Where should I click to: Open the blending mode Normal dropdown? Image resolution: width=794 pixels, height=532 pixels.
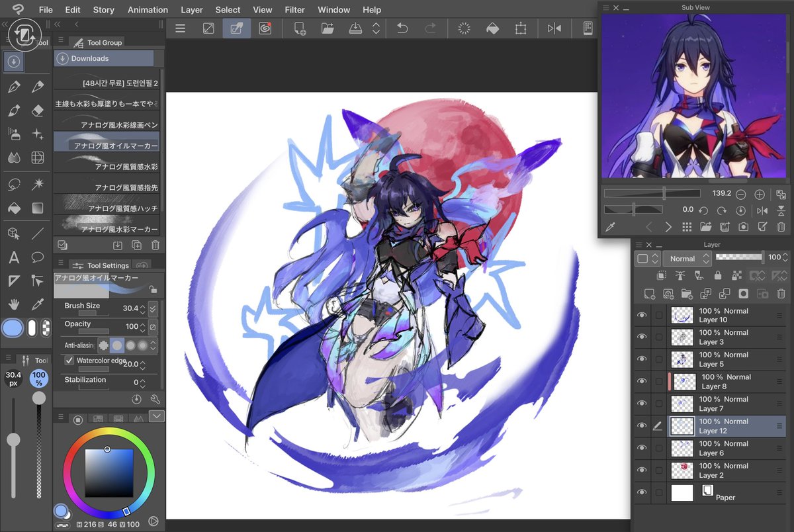(x=686, y=258)
